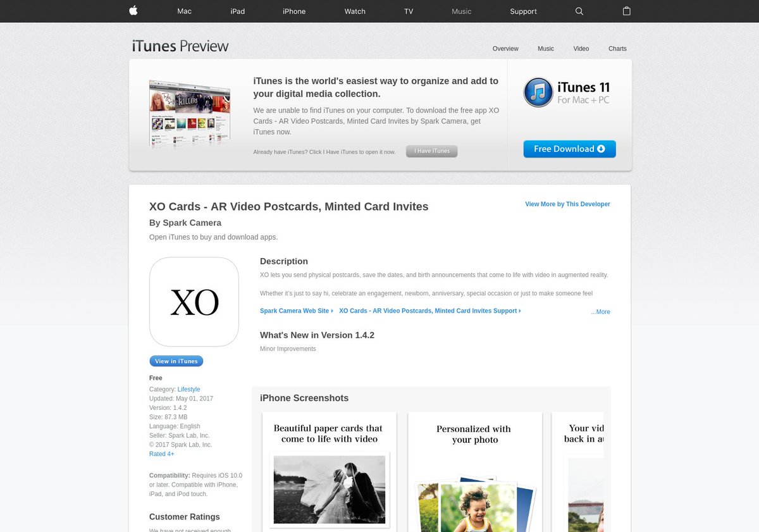
Task: Switch to the Charts tab
Action: [617, 49]
